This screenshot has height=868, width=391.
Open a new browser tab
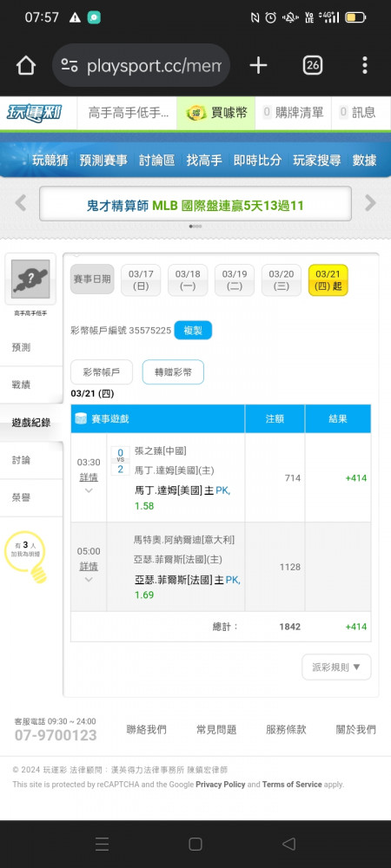[x=258, y=65]
